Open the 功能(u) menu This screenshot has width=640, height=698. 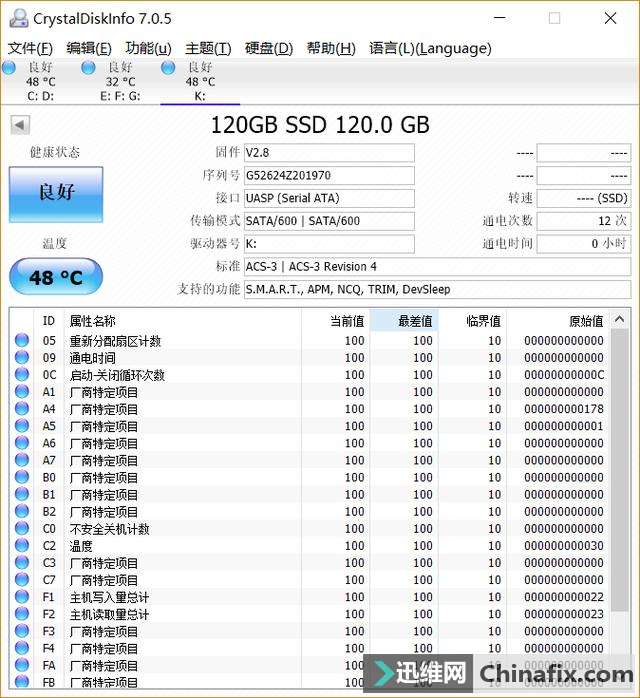point(148,48)
